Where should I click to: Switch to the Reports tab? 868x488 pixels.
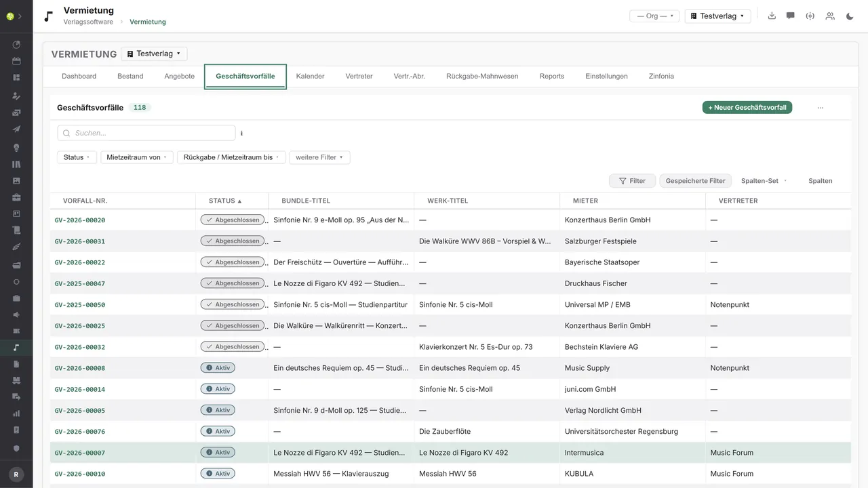(552, 76)
